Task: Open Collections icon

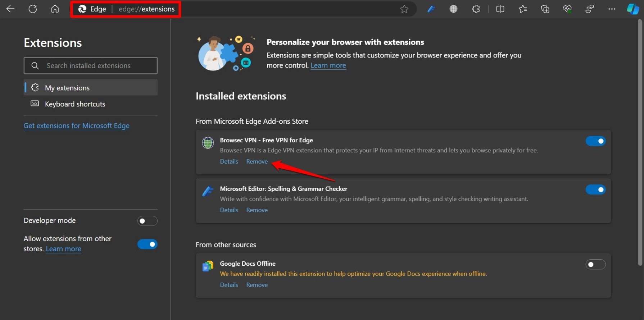Action: 545,9
